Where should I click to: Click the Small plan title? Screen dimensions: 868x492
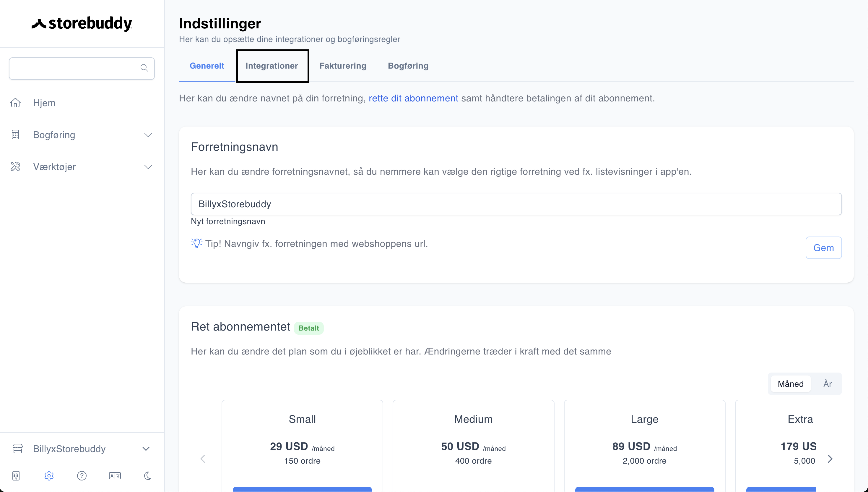[x=302, y=419]
